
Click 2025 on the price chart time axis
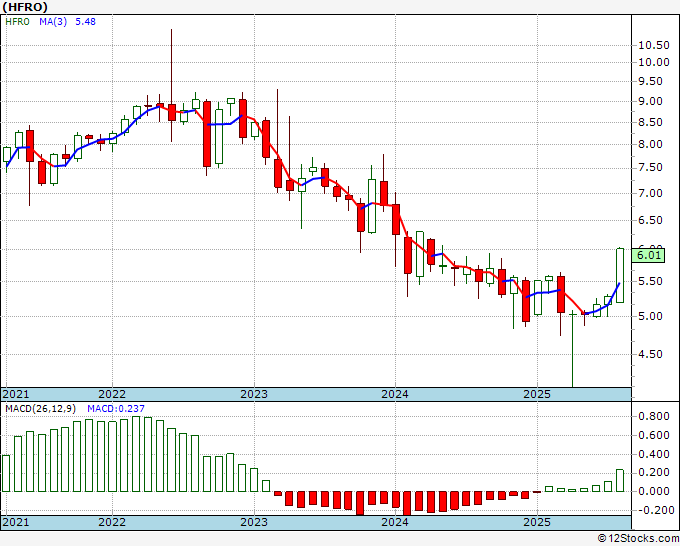(x=536, y=394)
